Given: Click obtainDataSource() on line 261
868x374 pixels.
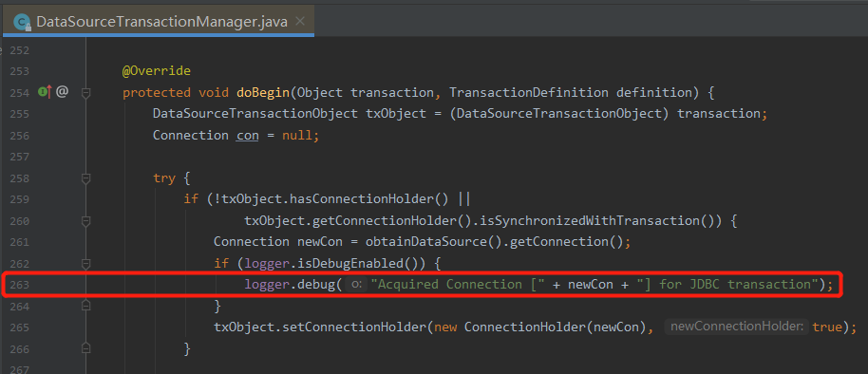Looking at the screenshot, I should tap(425, 242).
